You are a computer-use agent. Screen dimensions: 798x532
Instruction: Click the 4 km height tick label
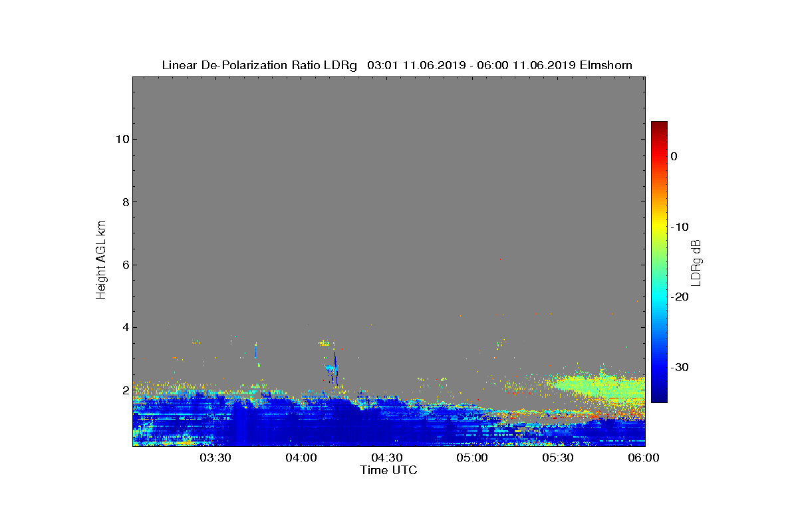(125, 327)
